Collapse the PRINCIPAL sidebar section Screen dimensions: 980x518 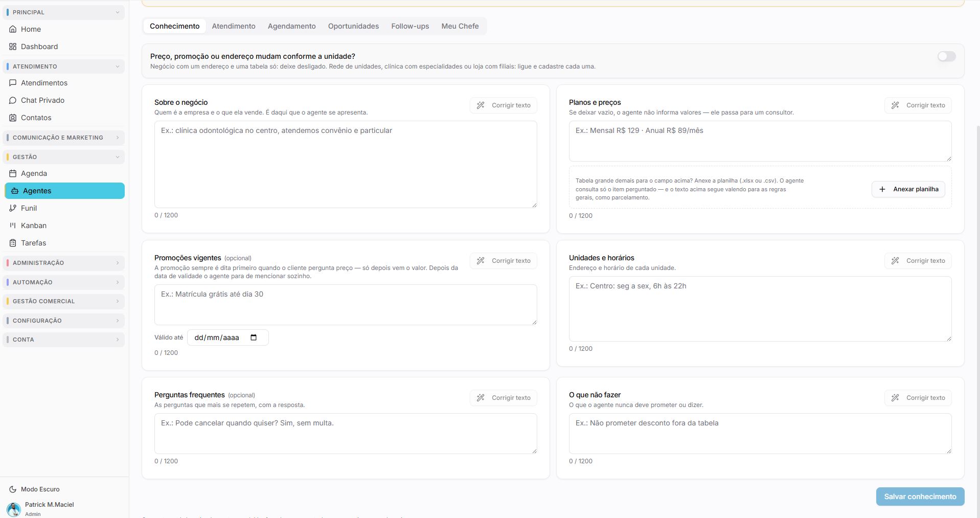pyautogui.click(x=64, y=12)
